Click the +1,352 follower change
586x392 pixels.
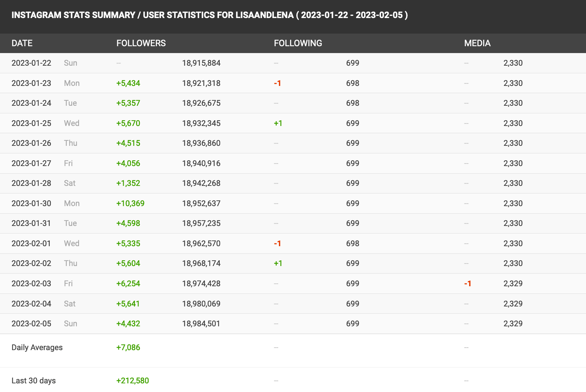coord(128,183)
